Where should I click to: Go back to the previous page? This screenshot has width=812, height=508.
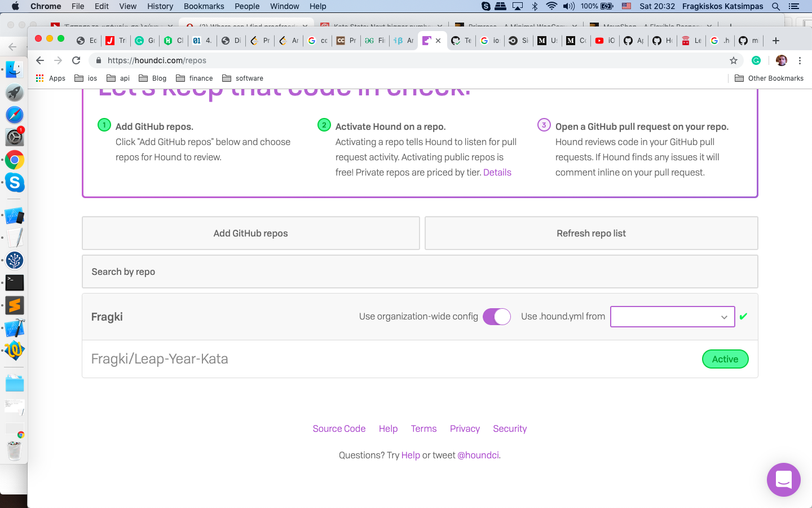coord(39,60)
